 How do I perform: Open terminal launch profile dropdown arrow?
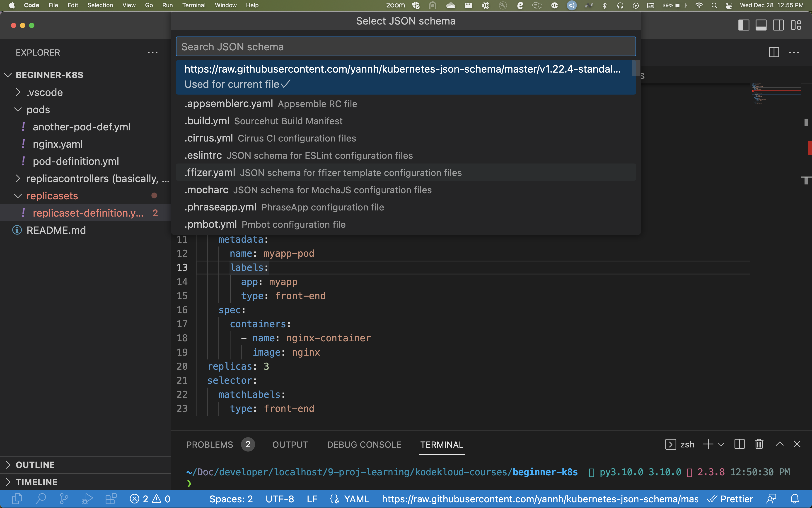pos(721,444)
